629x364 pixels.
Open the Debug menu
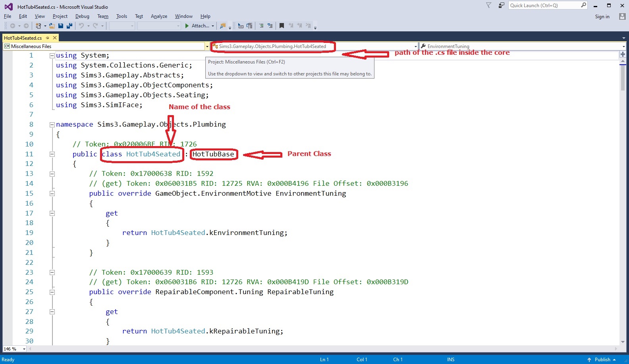point(82,16)
